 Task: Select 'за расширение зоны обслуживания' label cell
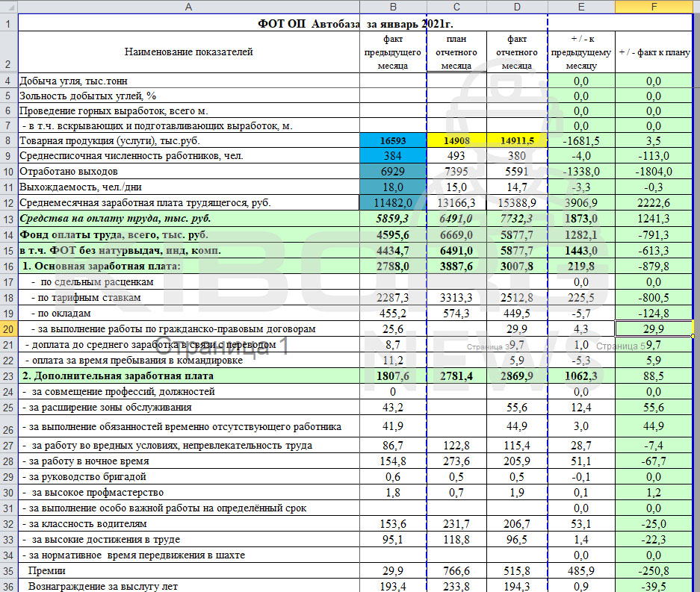pos(189,408)
